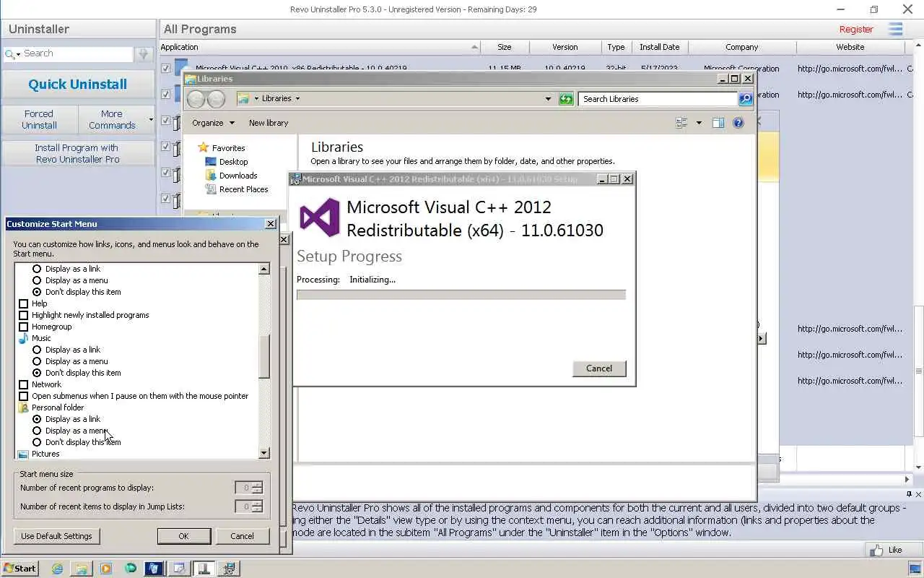Screen dimensions: 924x578
Task: Sort programs by the Size column
Action: 505,47
